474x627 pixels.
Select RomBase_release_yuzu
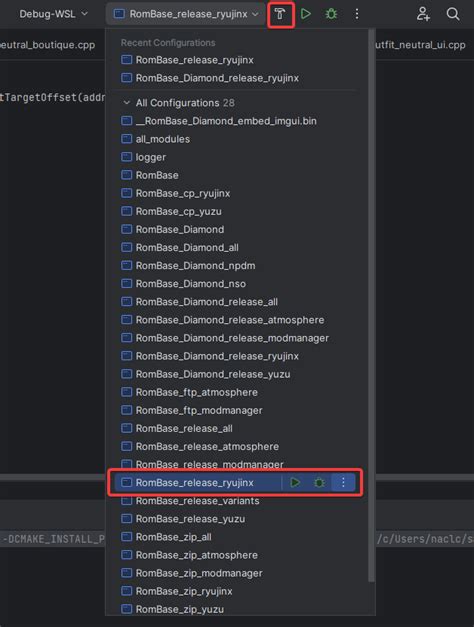click(236, 519)
